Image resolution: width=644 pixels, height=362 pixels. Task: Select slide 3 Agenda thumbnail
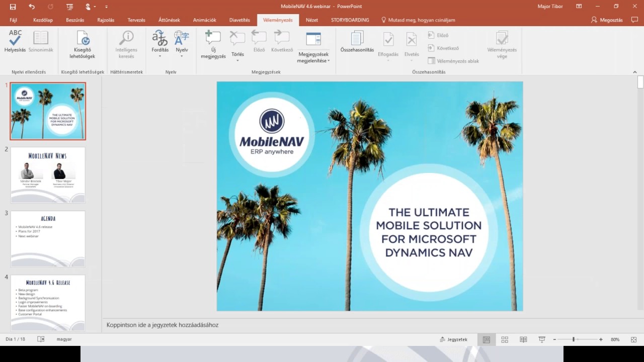pyautogui.click(x=48, y=239)
